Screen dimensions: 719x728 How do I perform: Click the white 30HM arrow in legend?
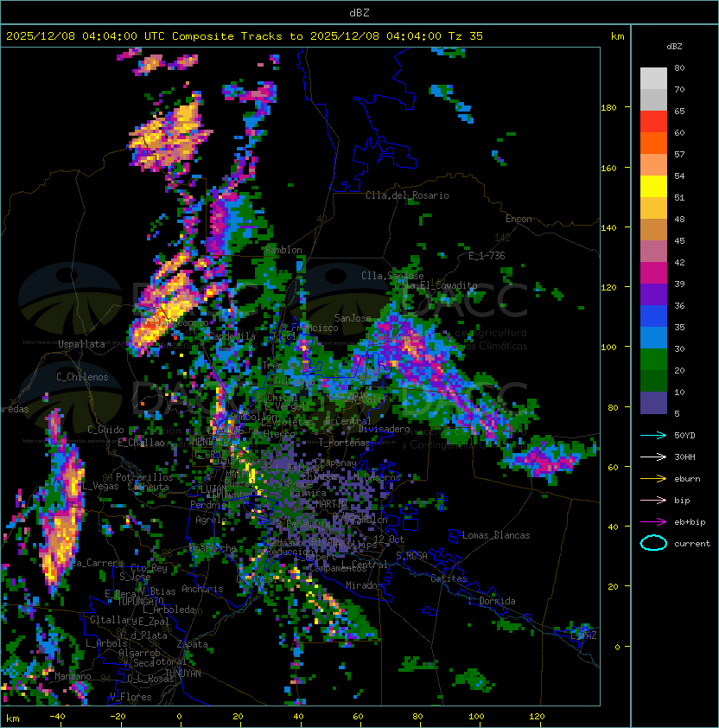653,457
